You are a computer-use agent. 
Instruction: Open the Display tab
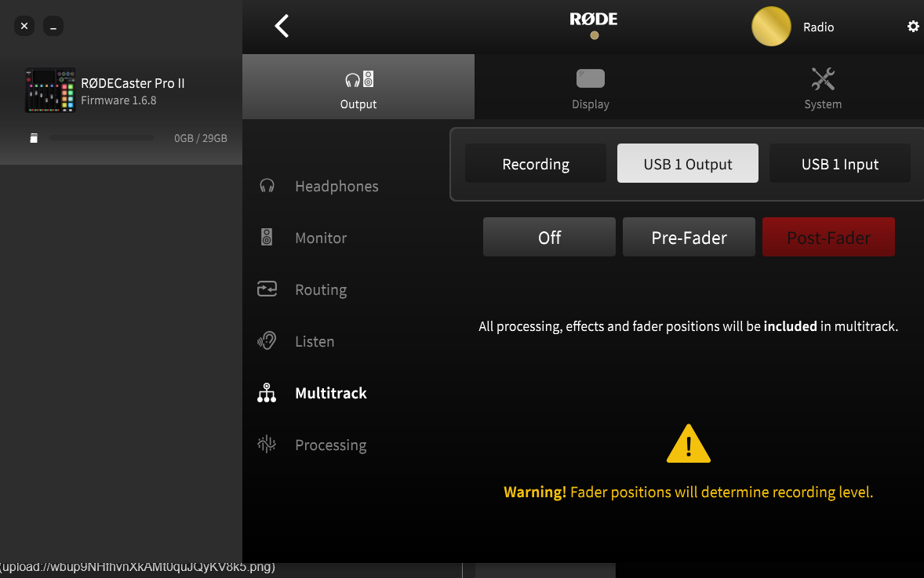[x=591, y=87]
